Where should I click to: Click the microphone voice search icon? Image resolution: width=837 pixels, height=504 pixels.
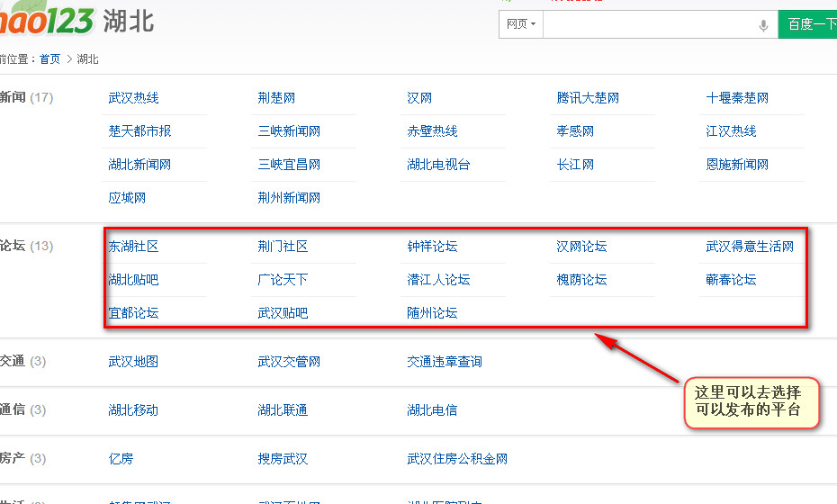[763, 25]
